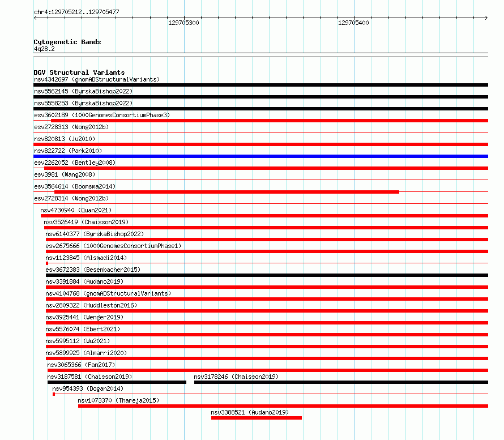
Task: Open nsv2809322 Huddleston2016 label
Action: coord(91,305)
